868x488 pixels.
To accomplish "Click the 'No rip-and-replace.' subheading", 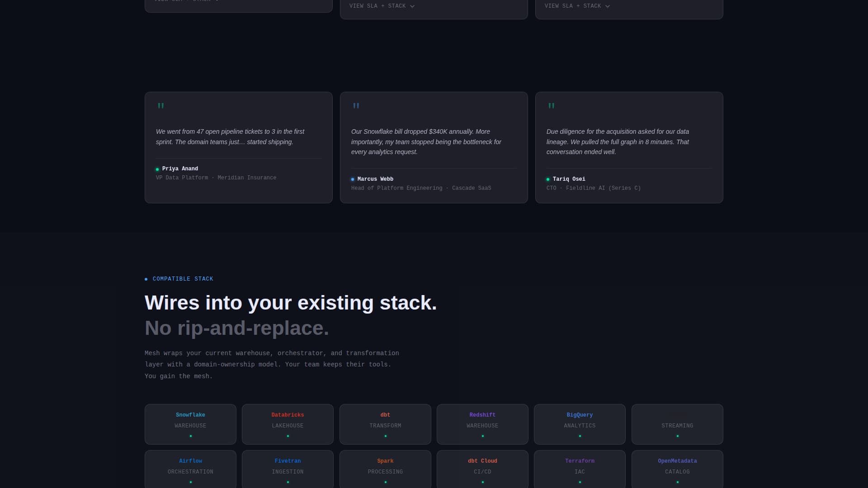I will point(237,328).
